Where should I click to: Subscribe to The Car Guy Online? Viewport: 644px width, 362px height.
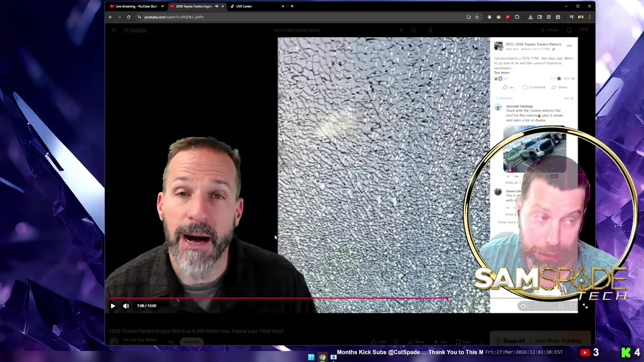coord(191,342)
